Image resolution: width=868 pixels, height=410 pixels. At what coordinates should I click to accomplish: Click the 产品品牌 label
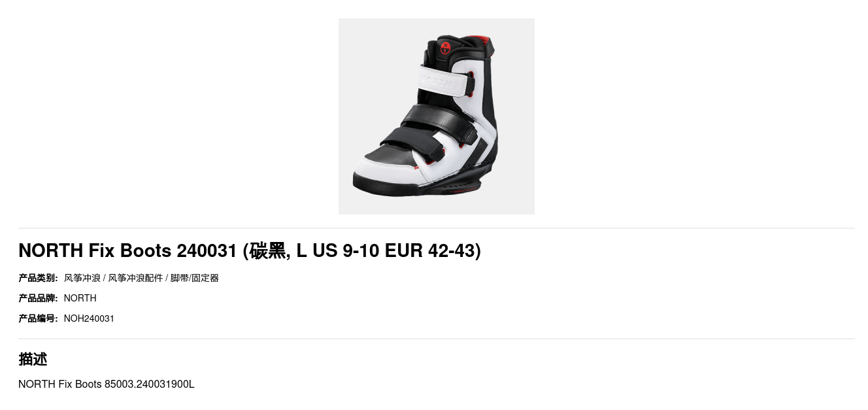38,298
